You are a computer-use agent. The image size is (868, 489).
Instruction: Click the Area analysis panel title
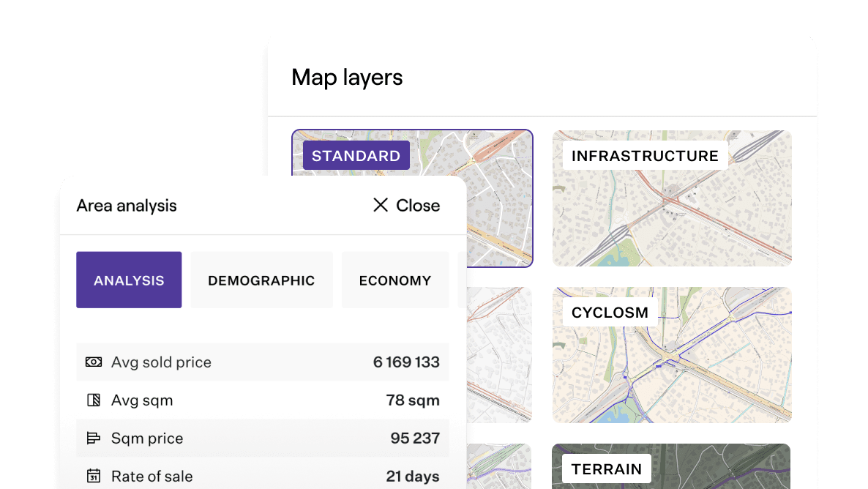pos(127,206)
